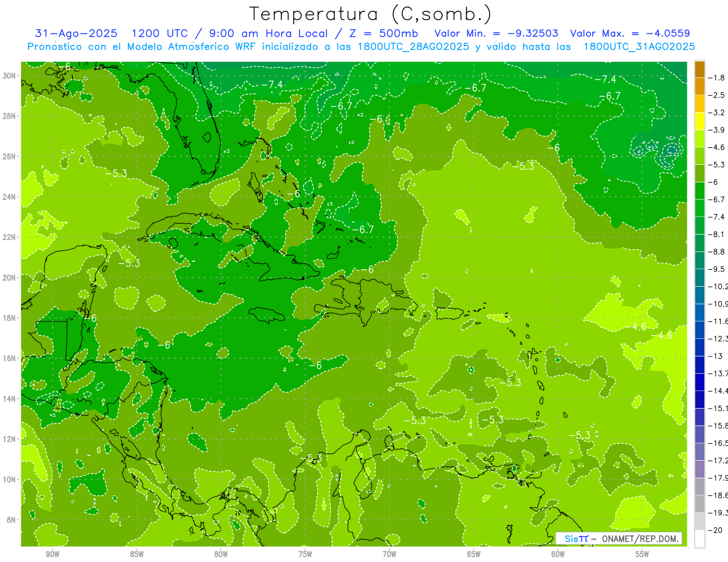Click the "Valor Max. = -4.0559" readout
This screenshot has width=728, height=562.
(630, 33)
